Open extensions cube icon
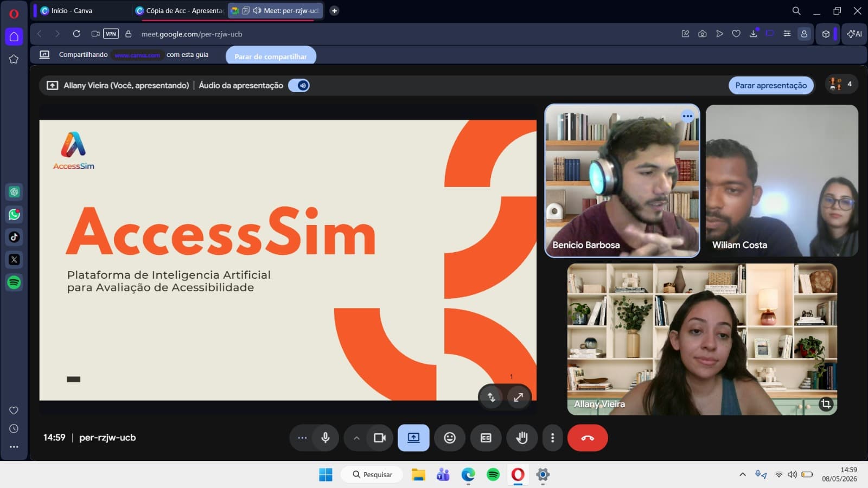The height and width of the screenshot is (488, 868). coord(826,34)
